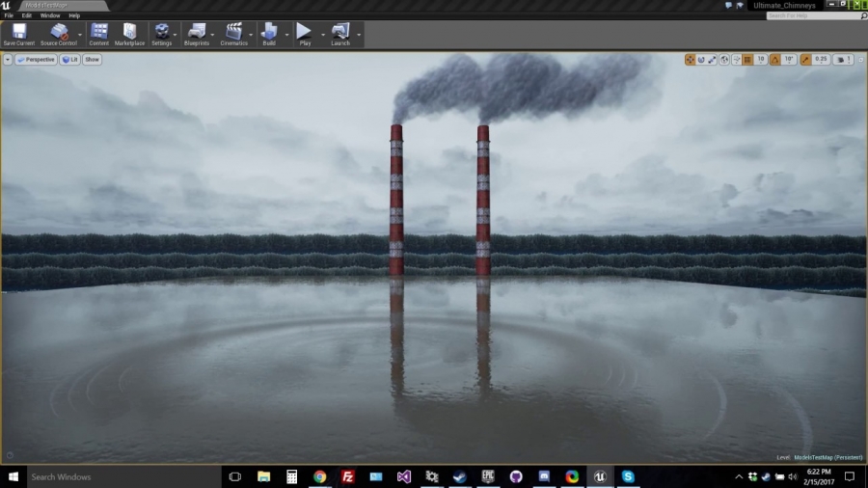Click the Save Current toolbar icon
This screenshot has width=868, height=488.
[x=19, y=35]
